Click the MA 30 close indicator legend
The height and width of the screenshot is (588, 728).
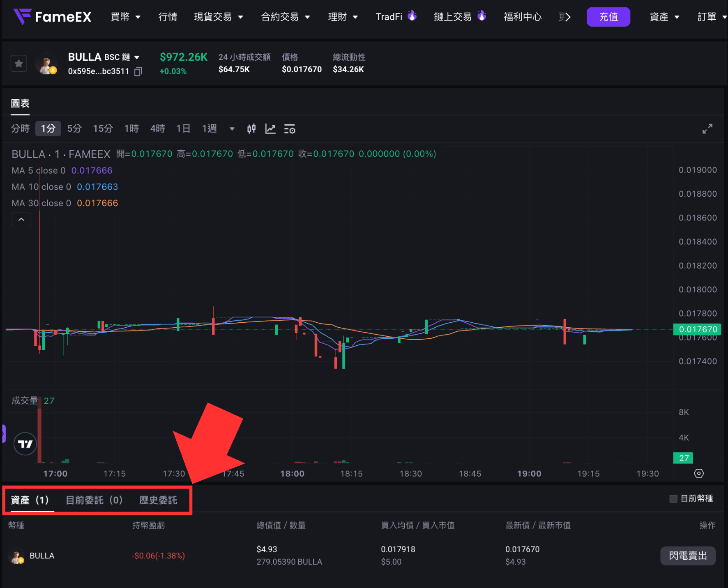65,203
